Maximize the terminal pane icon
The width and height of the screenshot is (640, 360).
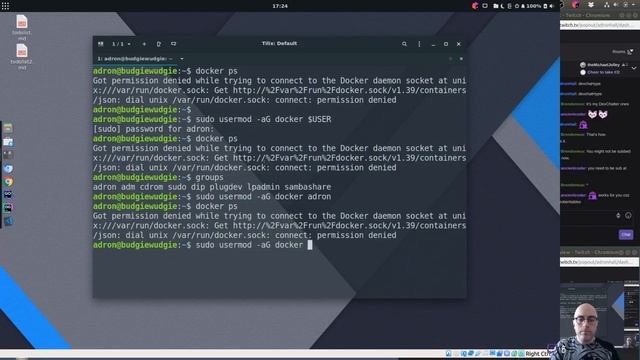pyautogui.click(x=451, y=59)
